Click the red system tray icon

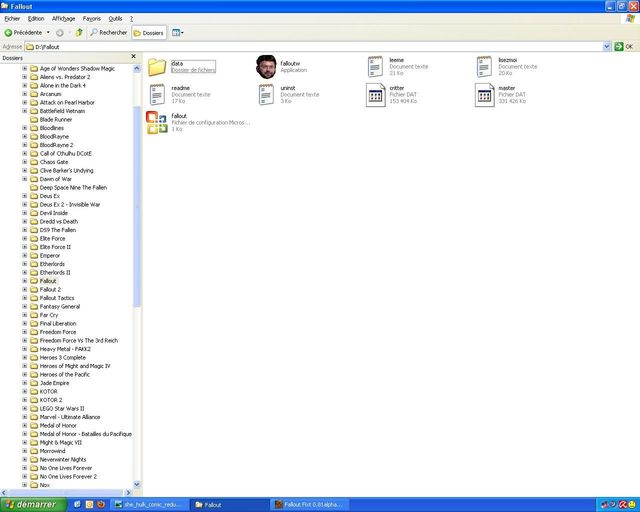pyautogui.click(x=623, y=505)
